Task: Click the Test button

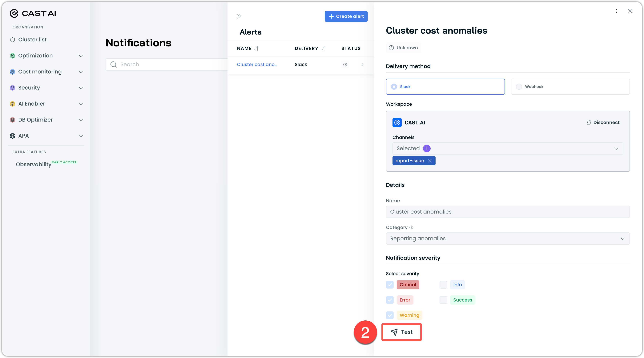Action: point(401,332)
